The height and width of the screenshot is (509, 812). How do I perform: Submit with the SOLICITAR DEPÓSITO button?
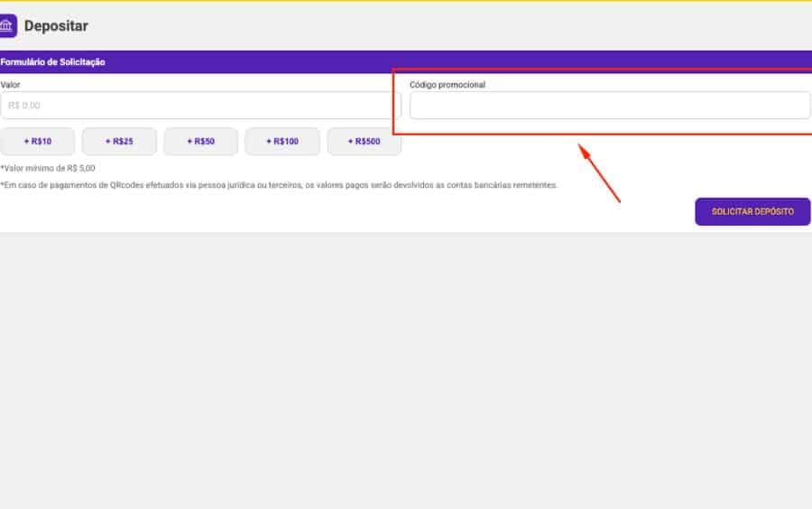(752, 211)
